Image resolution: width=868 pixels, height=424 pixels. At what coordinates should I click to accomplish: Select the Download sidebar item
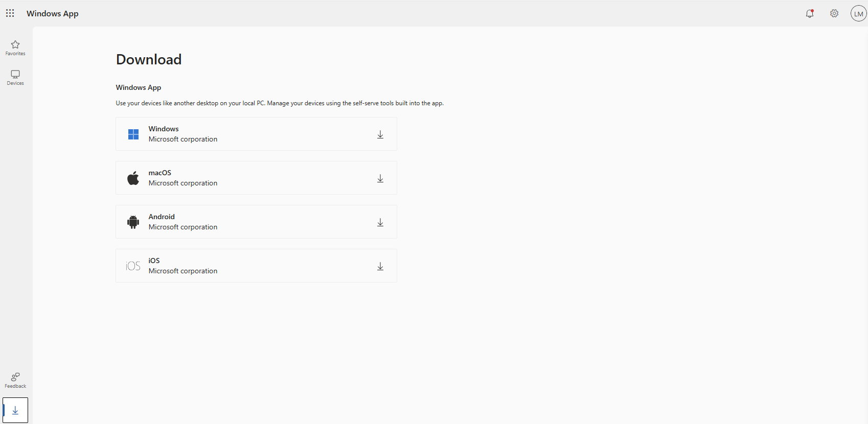pyautogui.click(x=15, y=410)
